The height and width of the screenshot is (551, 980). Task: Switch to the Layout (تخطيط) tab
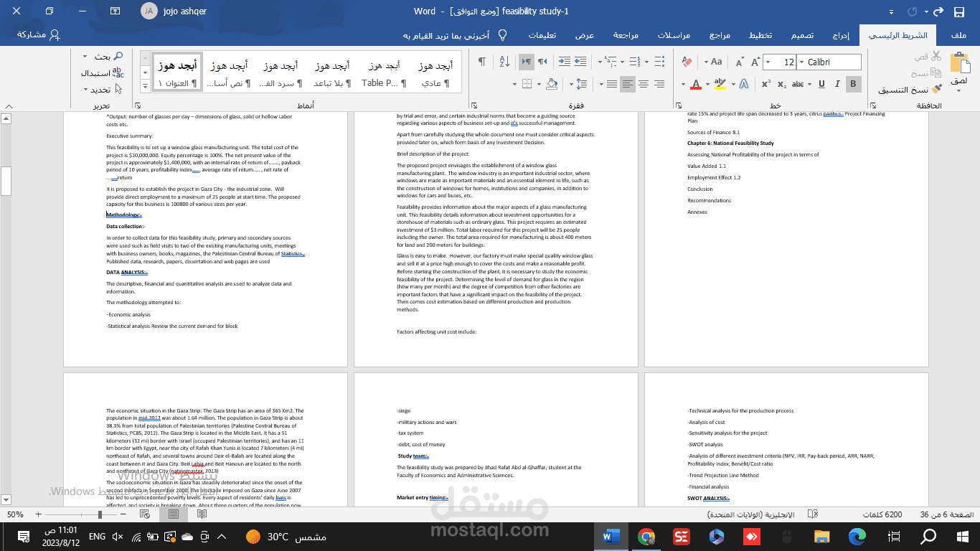coord(760,35)
